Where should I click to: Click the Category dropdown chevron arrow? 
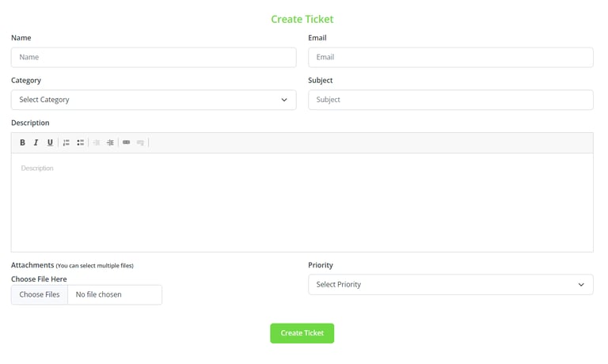coord(284,100)
